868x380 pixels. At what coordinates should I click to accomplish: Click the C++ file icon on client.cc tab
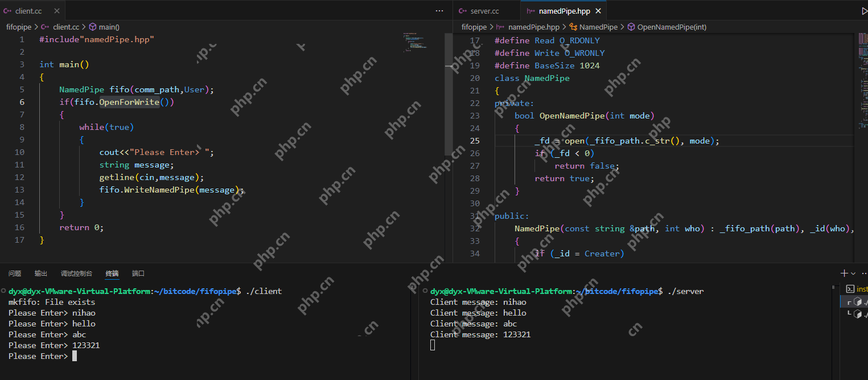pyautogui.click(x=8, y=11)
